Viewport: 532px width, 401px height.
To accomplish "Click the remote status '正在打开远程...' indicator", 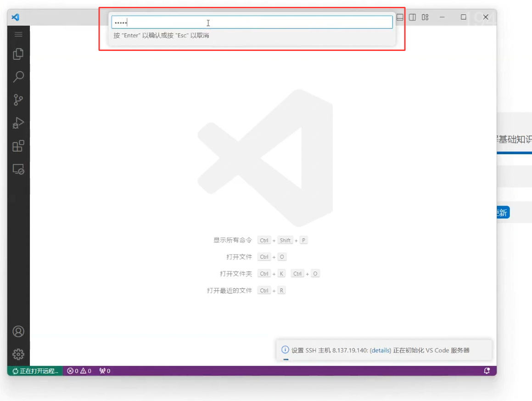I will point(35,371).
